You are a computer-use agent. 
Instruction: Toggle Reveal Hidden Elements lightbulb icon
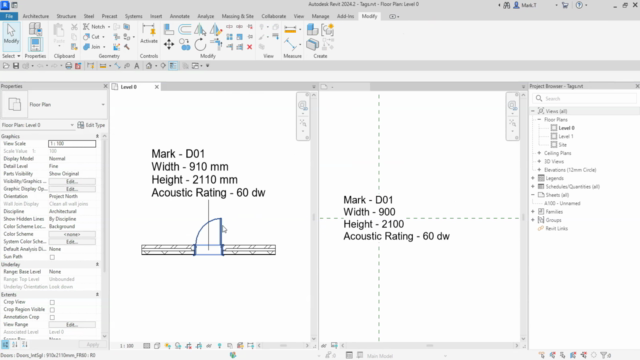point(219,346)
